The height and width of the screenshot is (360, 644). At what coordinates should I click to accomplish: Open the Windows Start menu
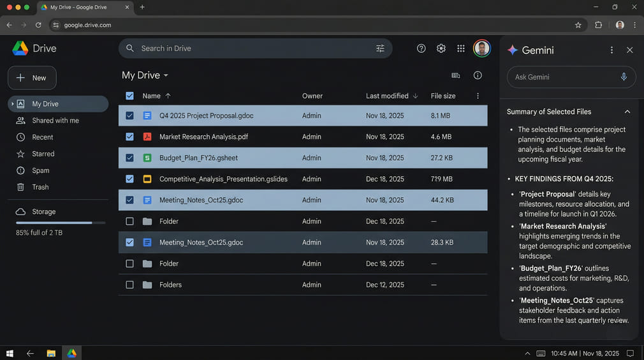click(x=10, y=354)
